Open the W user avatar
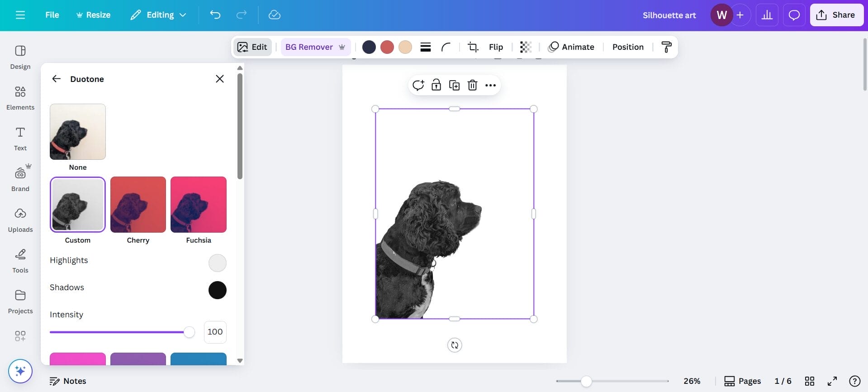The height and width of the screenshot is (392, 868). click(x=721, y=15)
